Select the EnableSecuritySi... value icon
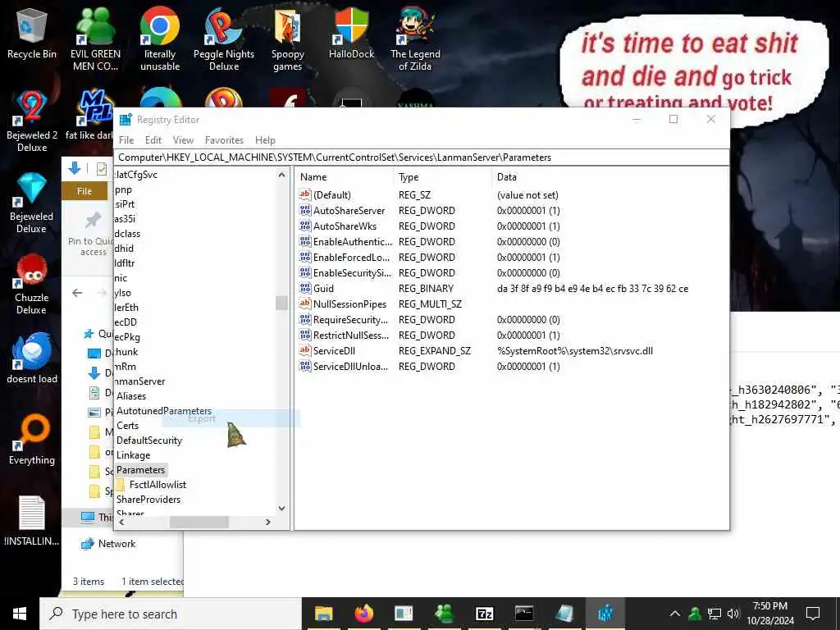840x630 pixels. (x=305, y=272)
